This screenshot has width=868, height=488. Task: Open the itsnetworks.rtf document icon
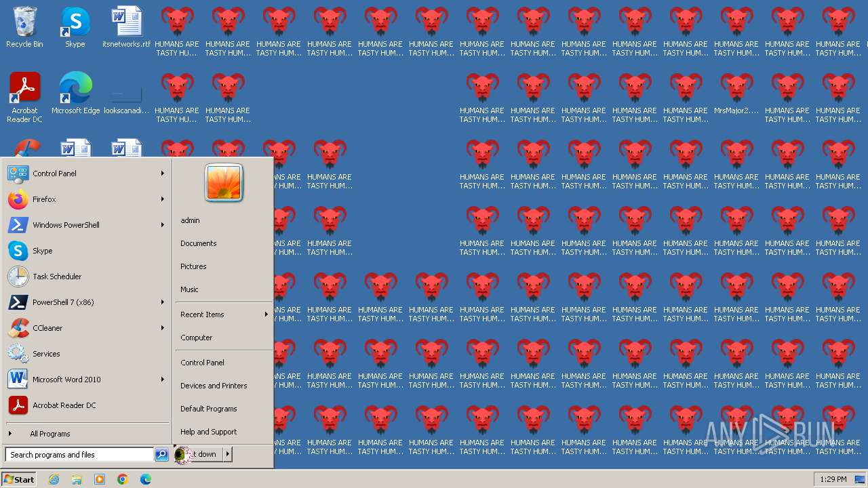(x=126, y=27)
